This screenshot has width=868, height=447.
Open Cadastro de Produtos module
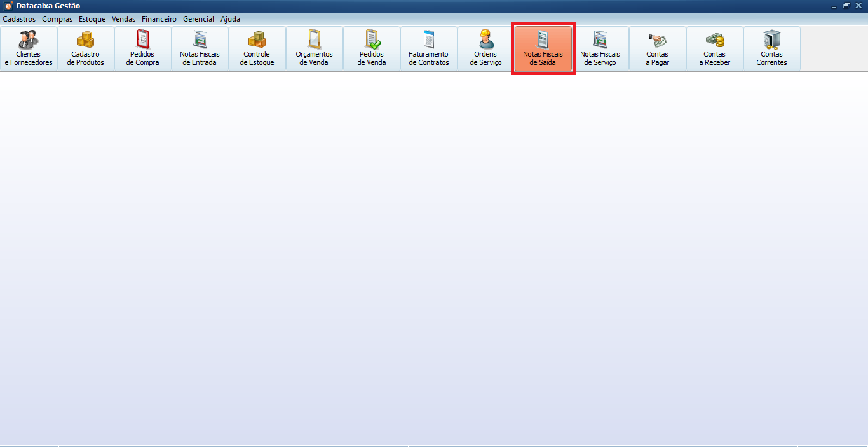tap(86, 48)
